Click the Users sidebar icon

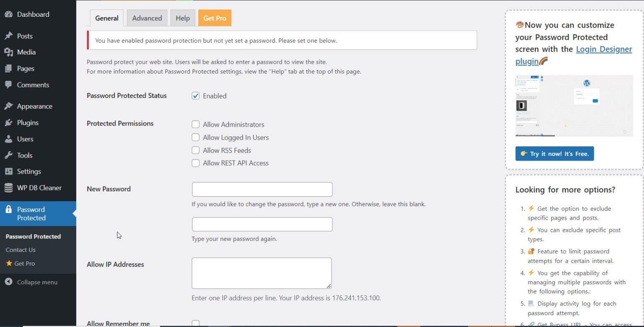pyautogui.click(x=9, y=139)
